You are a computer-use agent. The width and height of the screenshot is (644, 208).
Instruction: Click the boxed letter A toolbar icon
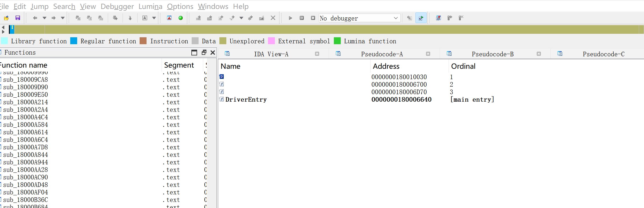point(145,18)
